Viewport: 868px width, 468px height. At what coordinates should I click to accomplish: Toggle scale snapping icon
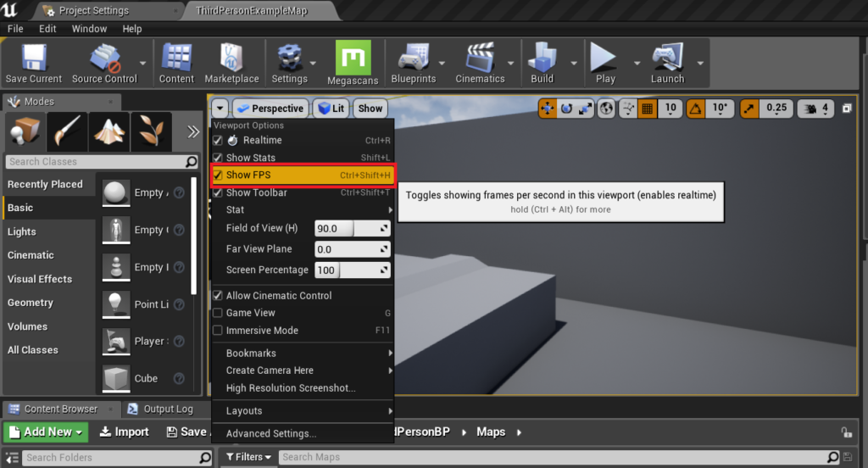tap(749, 109)
